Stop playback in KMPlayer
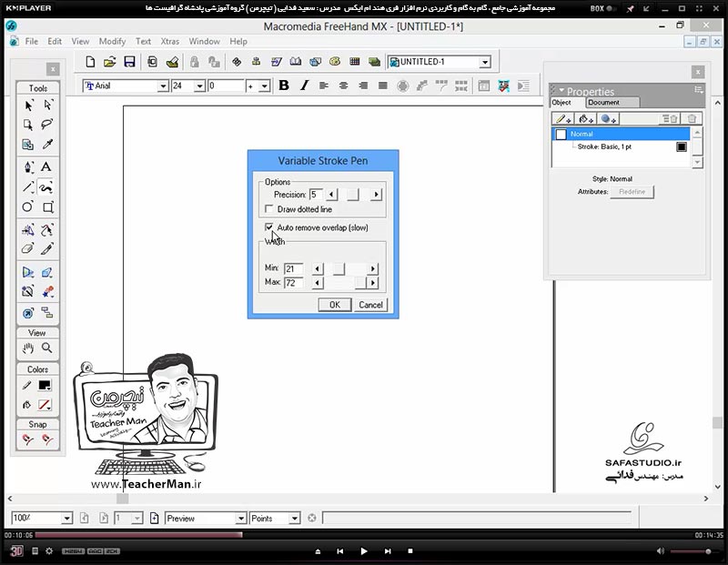 [410, 551]
